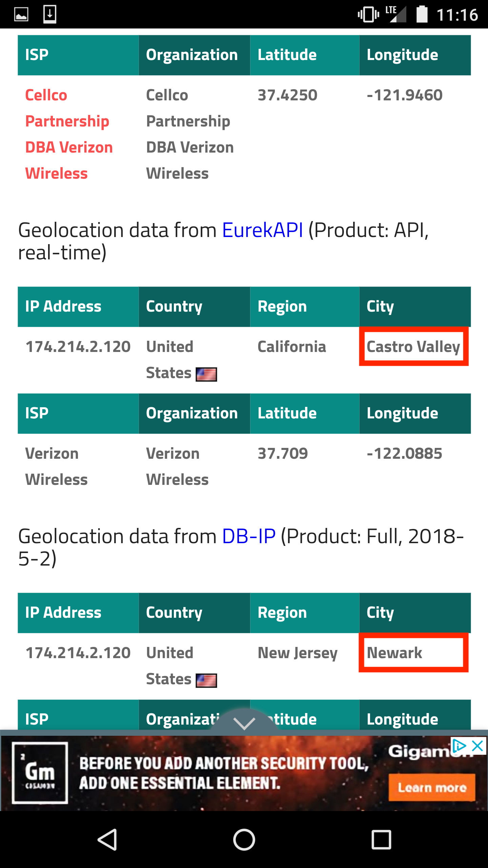Tap the image notification icon in status bar
This screenshot has height=868, width=488.
[x=21, y=15]
